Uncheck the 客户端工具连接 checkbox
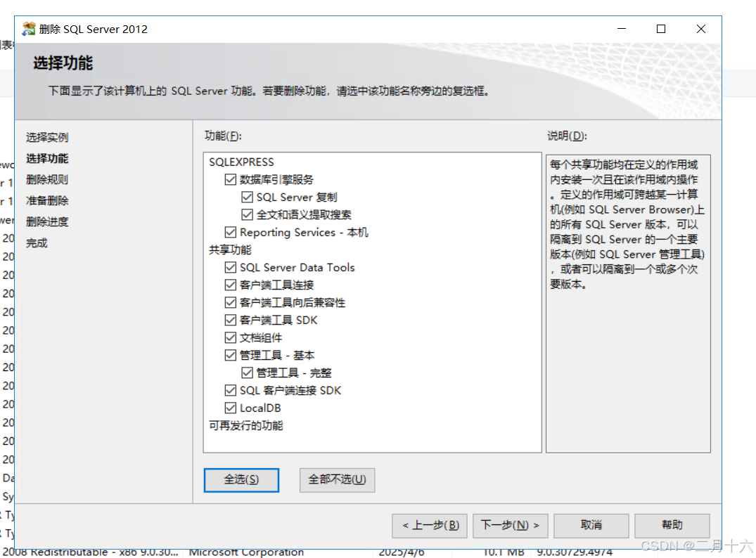Image resolution: width=756 pixels, height=558 pixels. tap(231, 285)
